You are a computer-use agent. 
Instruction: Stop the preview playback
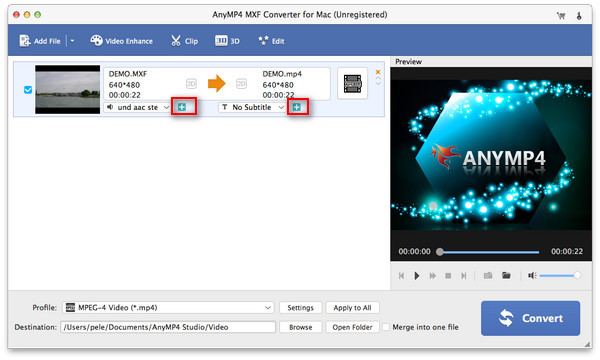pyautogui.click(x=448, y=276)
